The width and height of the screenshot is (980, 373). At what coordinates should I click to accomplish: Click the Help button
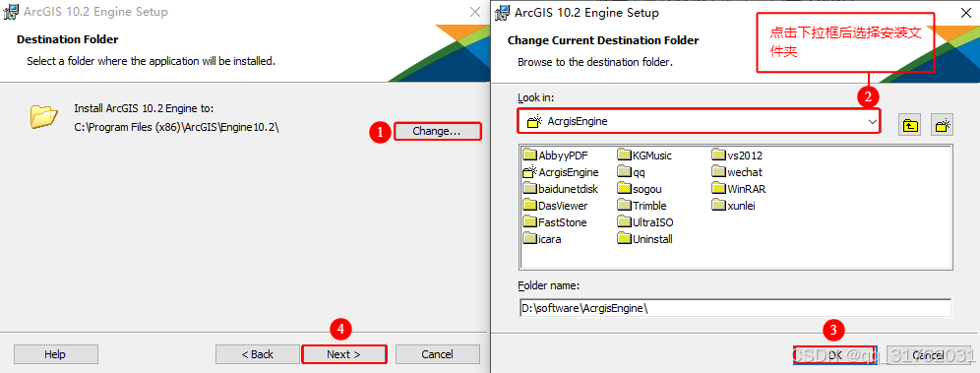(55, 354)
